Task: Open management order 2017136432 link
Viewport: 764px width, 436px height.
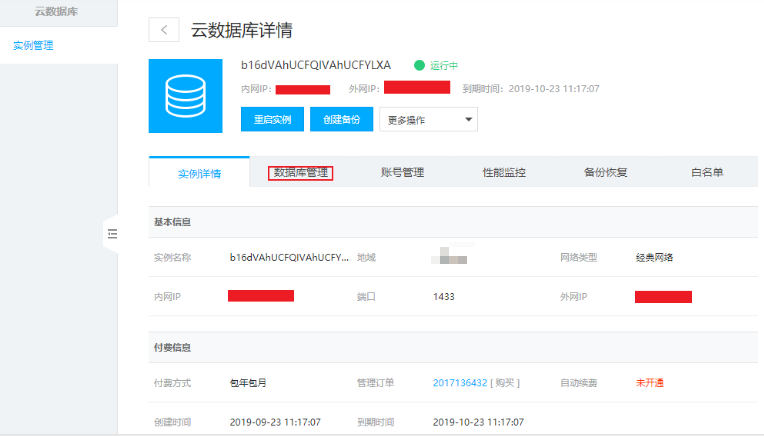Action: click(459, 383)
